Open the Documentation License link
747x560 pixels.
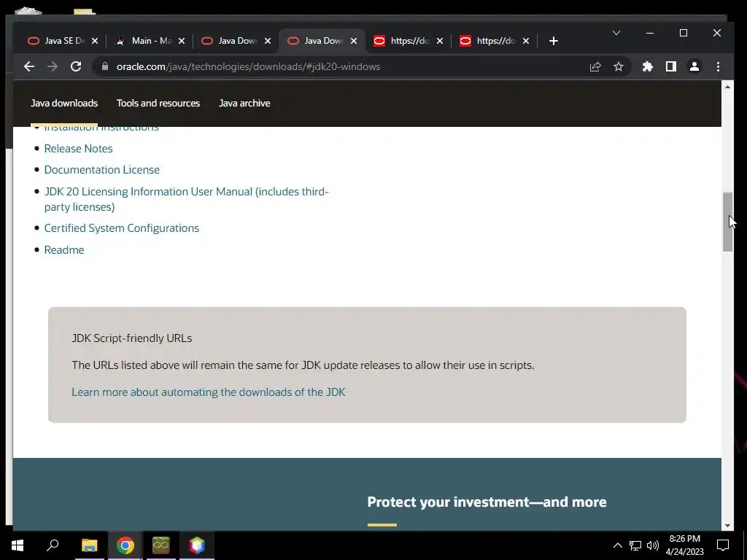point(102,170)
